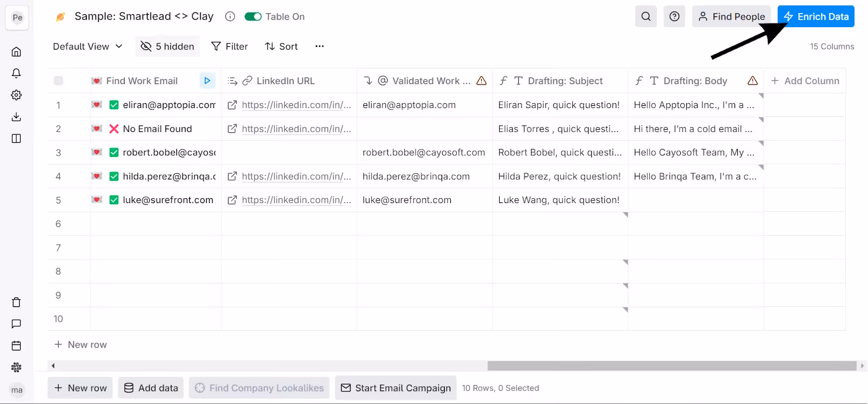
Task: Click the 'ma' user avatar
Action: tap(17, 390)
